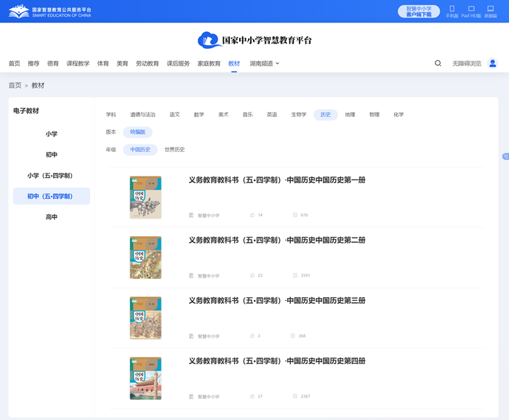This screenshot has height=420, width=509.
Task: Open the desktop client icon
Action: [491, 9]
